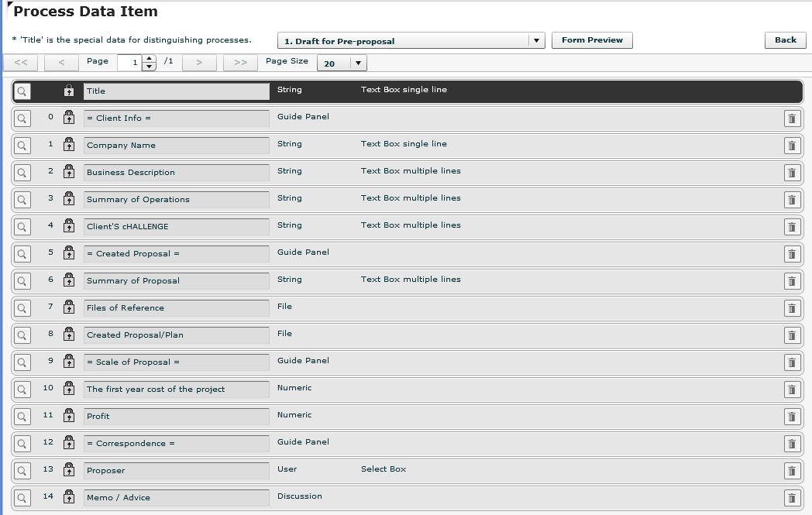
Task: Edit the Summary of Proposal name field
Action: 177,281
